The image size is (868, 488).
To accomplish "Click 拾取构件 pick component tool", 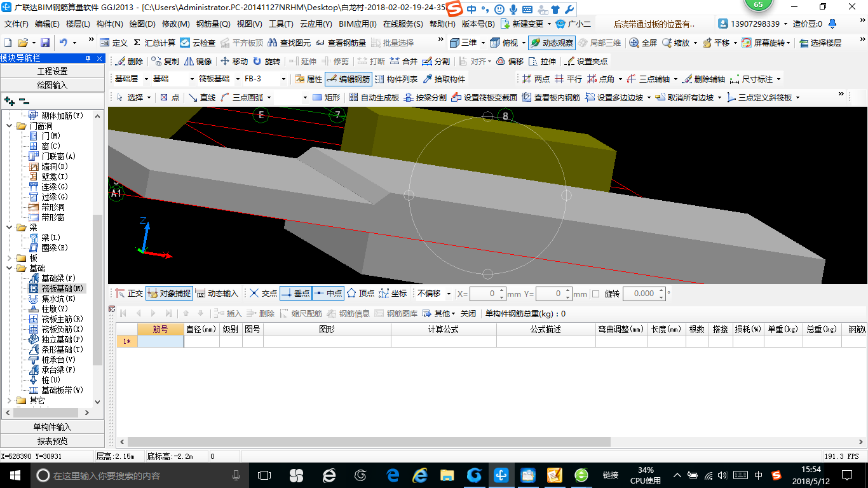I will (444, 79).
